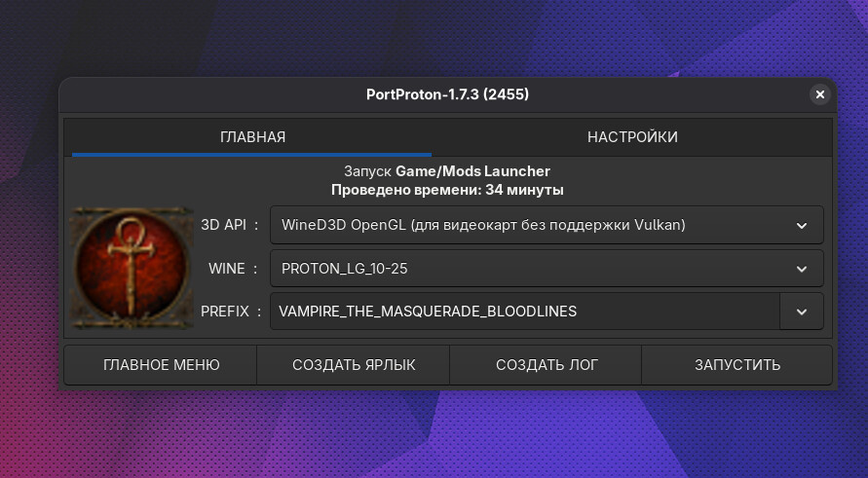Click the red ankh game icon
Screen dimensions: 868x478
[x=131, y=268]
